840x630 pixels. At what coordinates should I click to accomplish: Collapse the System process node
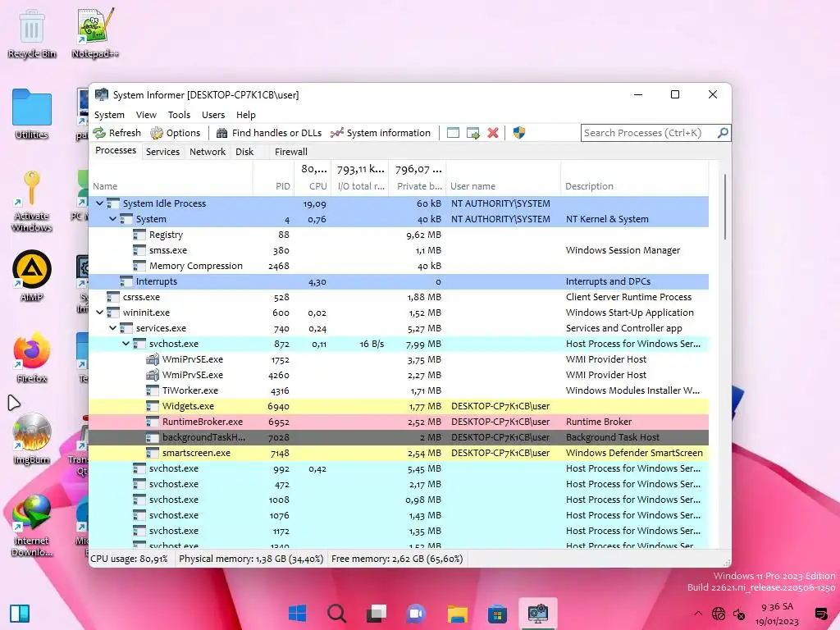coord(112,219)
